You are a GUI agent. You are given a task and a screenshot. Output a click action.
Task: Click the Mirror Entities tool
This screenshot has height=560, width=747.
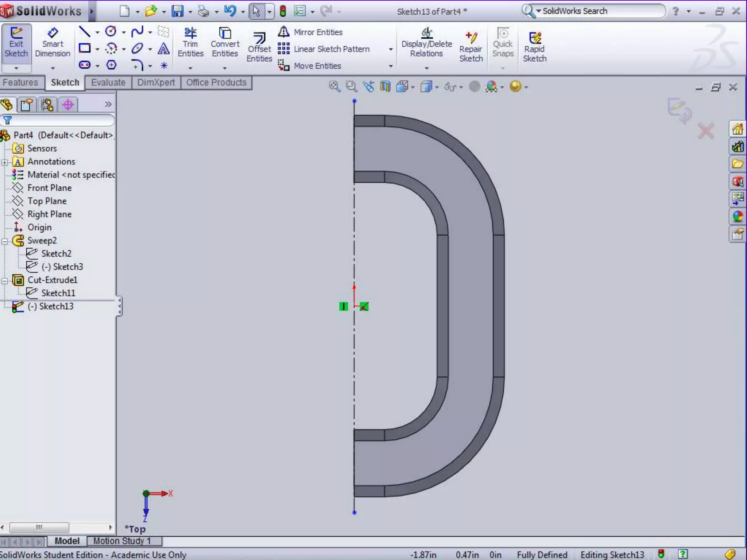(x=311, y=32)
